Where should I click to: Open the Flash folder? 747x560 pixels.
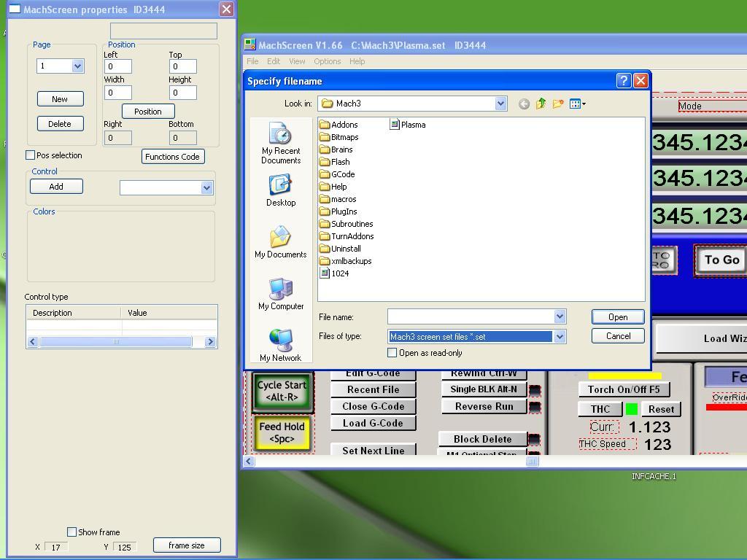[335, 162]
